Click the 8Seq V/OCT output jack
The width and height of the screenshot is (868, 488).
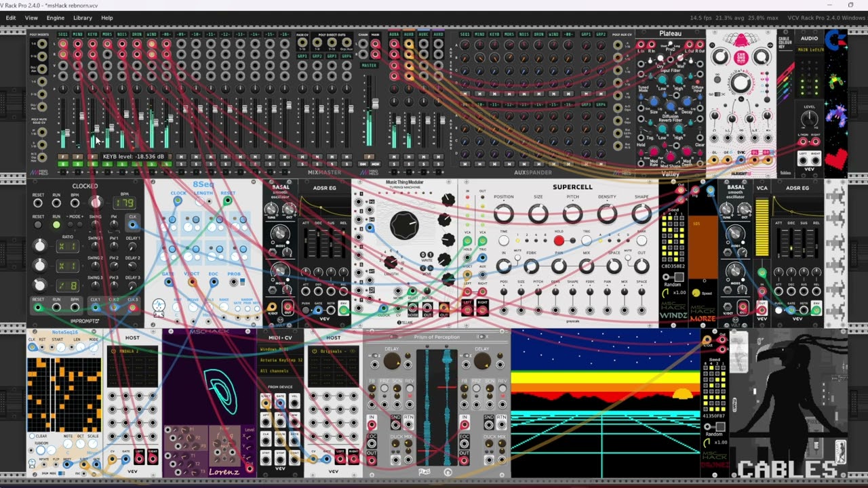click(x=193, y=282)
